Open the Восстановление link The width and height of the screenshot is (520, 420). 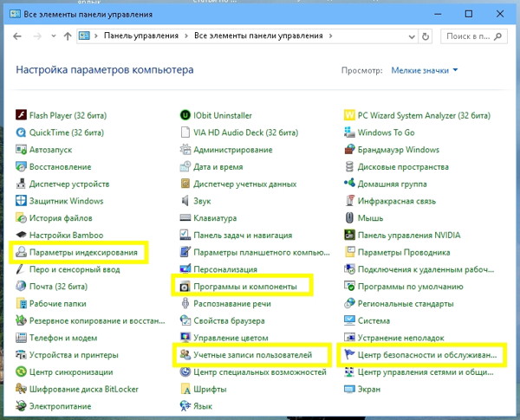click(60, 167)
